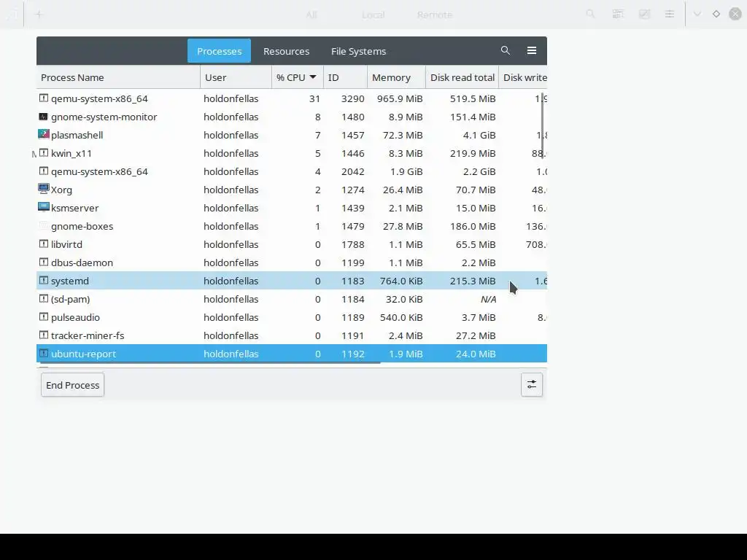Click memory value 965.9 MiB
The image size is (747, 560).
click(400, 98)
